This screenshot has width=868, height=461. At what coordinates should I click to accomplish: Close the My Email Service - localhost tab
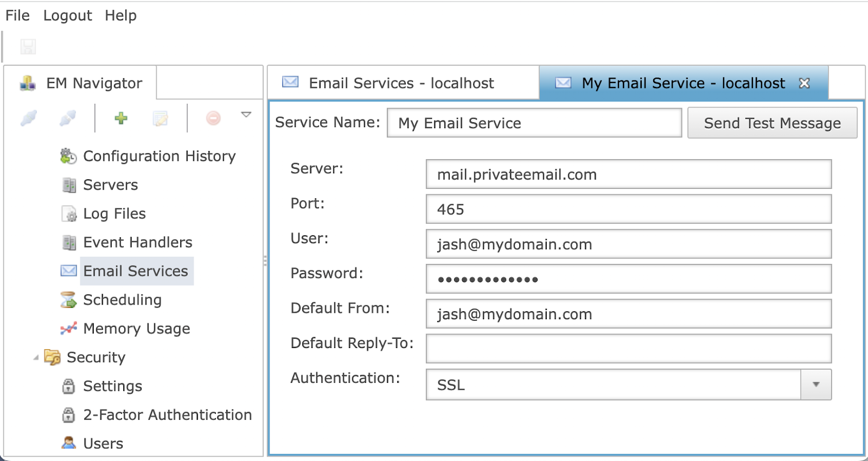click(805, 83)
